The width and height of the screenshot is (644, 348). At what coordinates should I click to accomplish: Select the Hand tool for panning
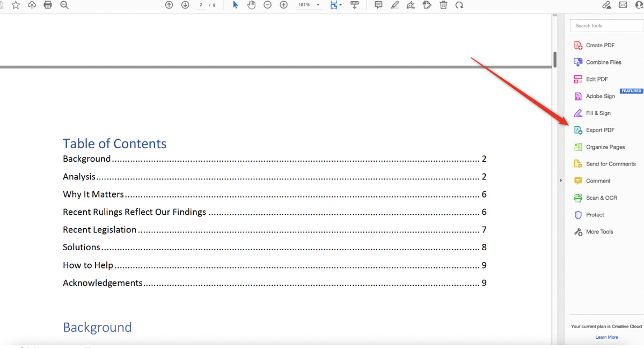click(x=251, y=5)
